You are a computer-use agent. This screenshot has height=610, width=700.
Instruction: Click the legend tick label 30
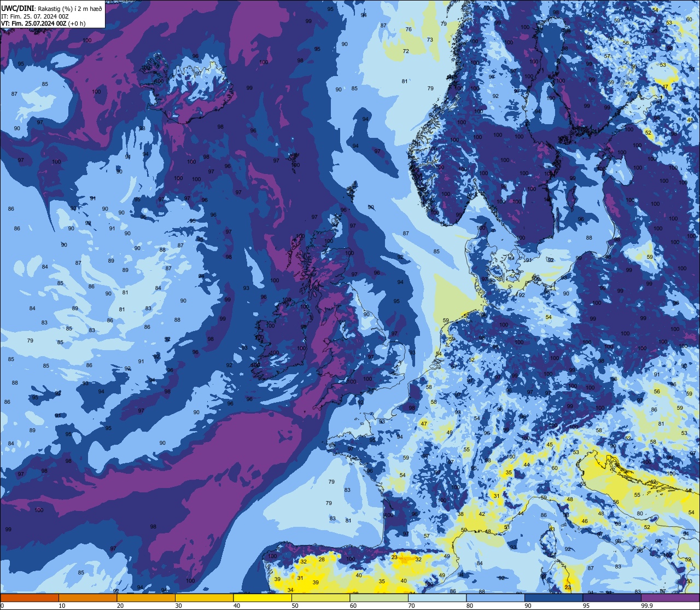178,606
